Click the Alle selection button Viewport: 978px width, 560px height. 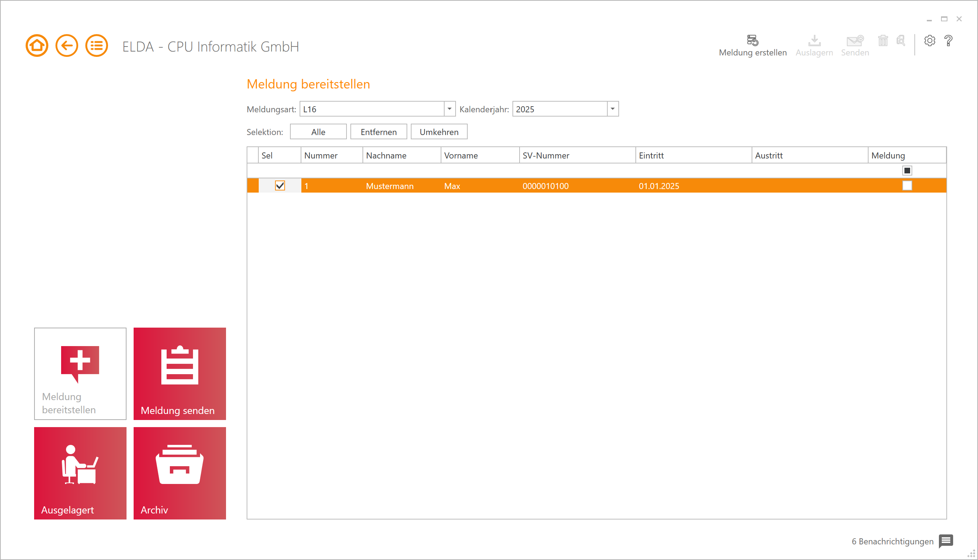click(x=318, y=132)
